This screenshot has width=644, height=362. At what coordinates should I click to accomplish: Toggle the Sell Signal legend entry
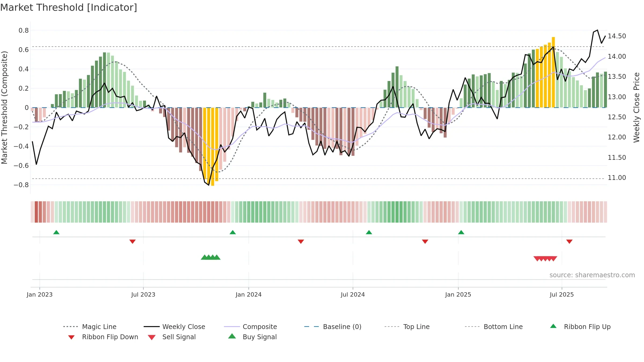point(172,337)
